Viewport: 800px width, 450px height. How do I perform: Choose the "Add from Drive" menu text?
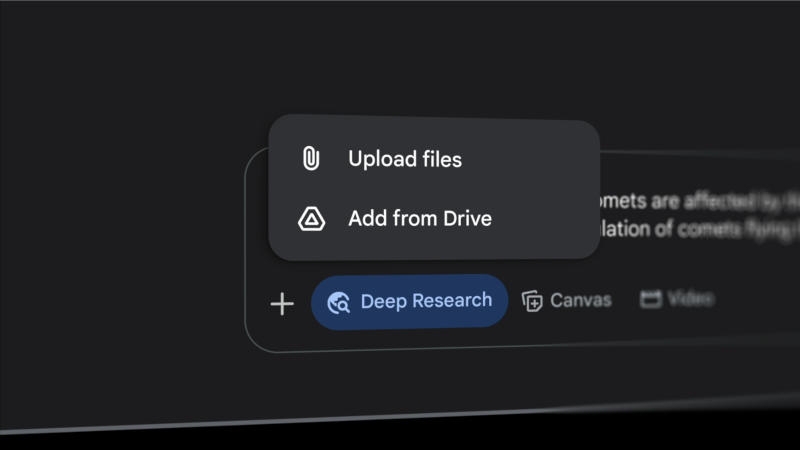420,218
